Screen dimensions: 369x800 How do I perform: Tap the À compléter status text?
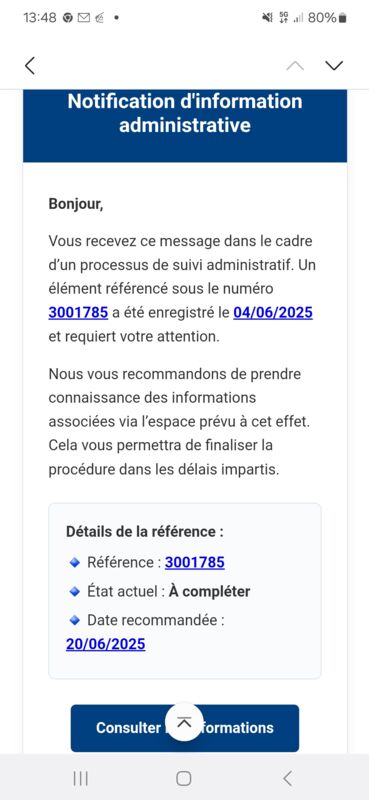[x=209, y=591]
